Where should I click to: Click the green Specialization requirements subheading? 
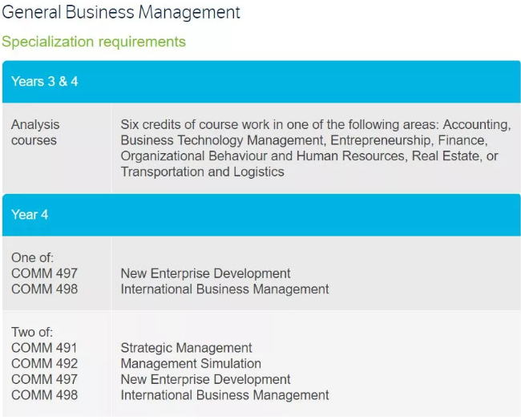tap(94, 42)
